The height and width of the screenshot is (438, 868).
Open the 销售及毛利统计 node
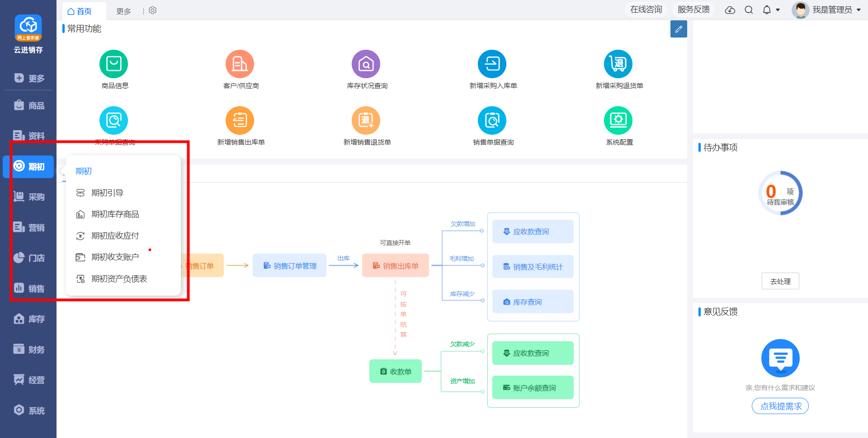coord(533,267)
